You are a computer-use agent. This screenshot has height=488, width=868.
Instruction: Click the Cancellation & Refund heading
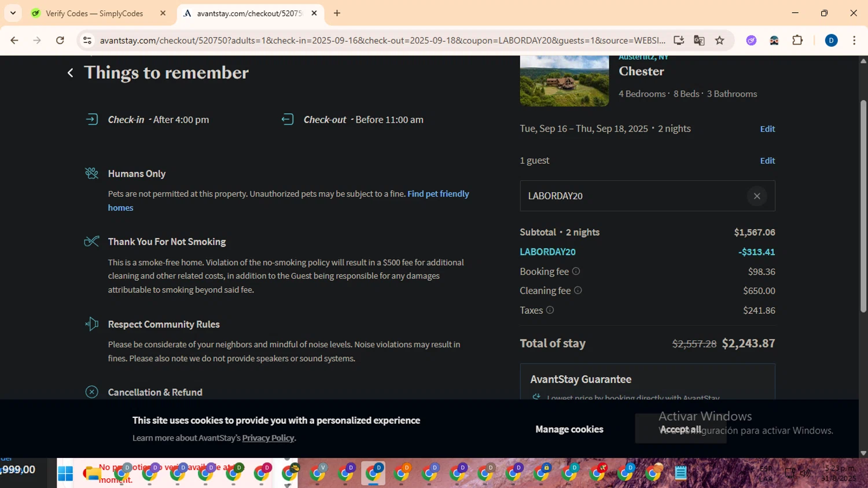pyautogui.click(x=155, y=392)
